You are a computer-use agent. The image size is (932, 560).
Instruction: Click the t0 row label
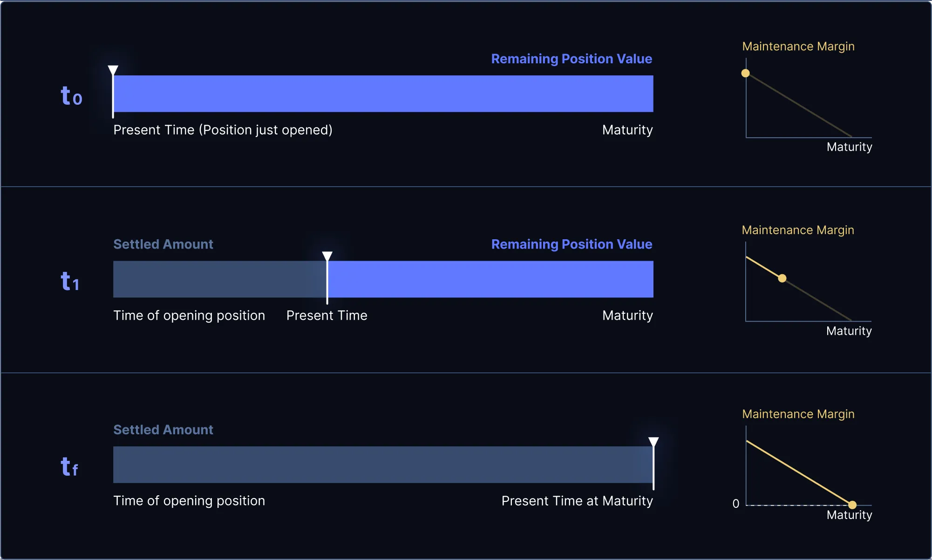tap(71, 96)
